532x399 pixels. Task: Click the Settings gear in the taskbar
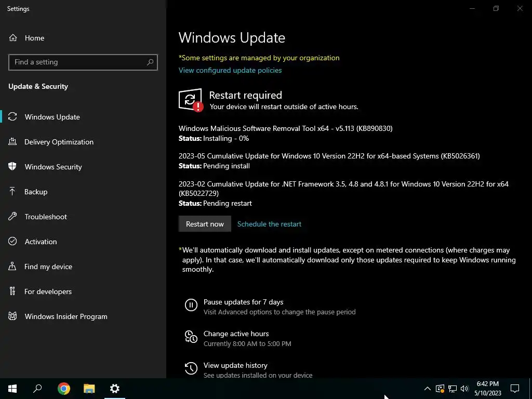[x=115, y=389]
